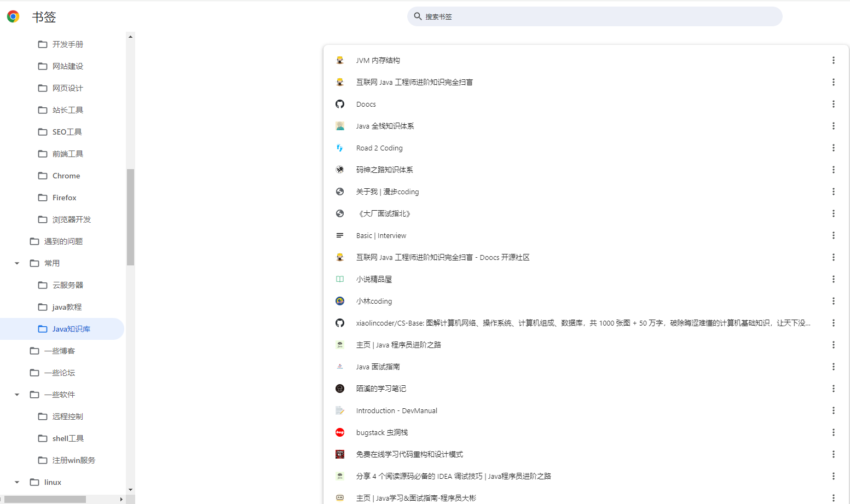Select the SEO工具 folder
The height and width of the screenshot is (504, 850).
pyautogui.click(x=68, y=131)
